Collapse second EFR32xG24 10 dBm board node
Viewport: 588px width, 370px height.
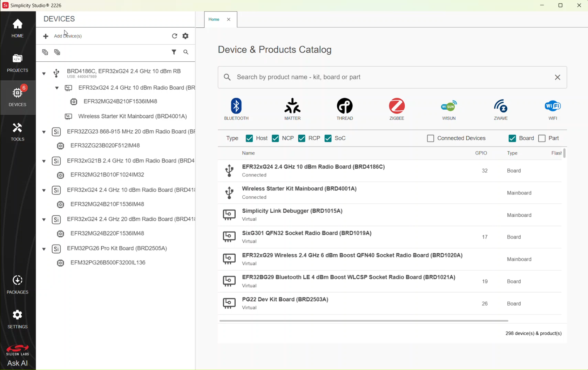(44, 190)
